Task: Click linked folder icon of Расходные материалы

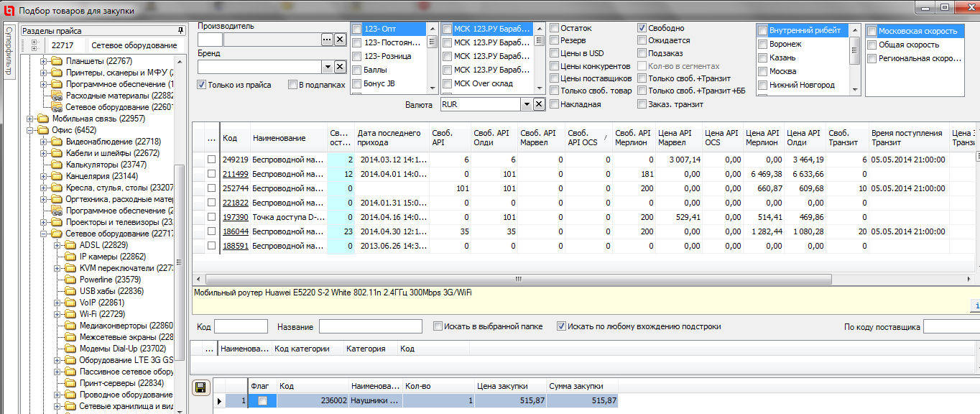Action: pos(57,96)
